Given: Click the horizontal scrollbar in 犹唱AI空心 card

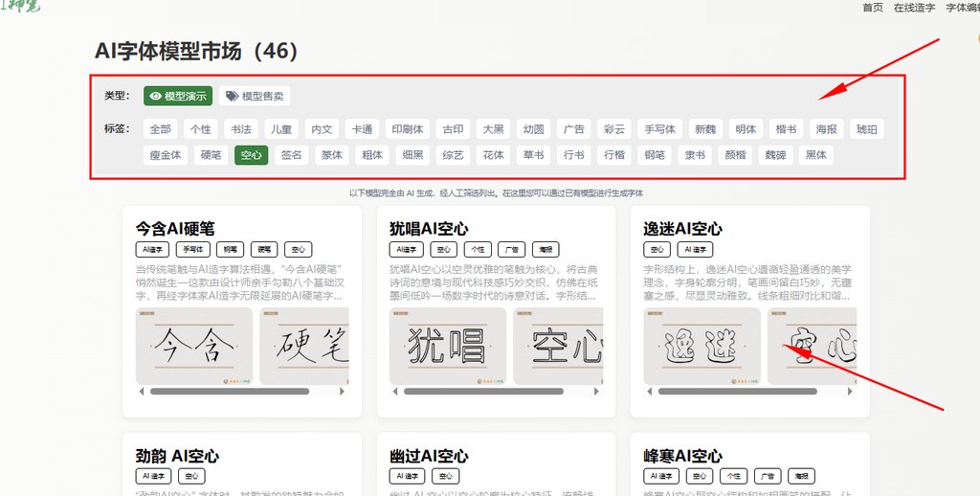Looking at the screenshot, I should pos(483,392).
